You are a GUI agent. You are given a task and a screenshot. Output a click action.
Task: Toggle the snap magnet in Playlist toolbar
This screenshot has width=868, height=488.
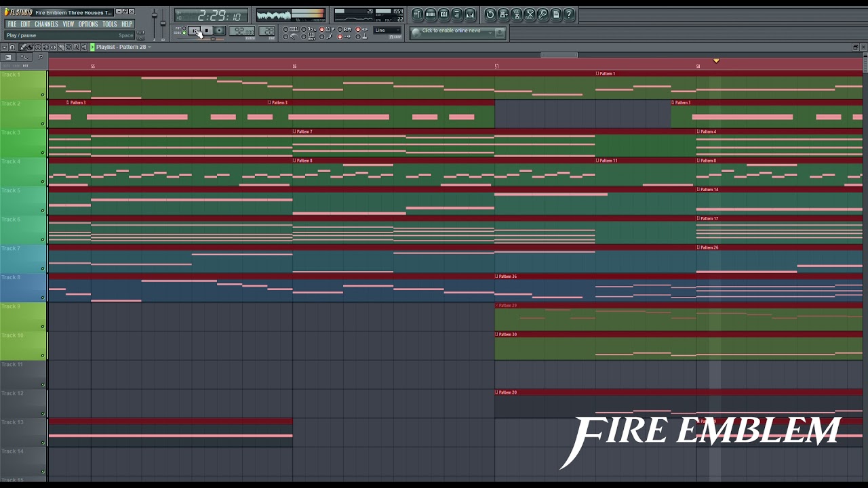[12, 47]
